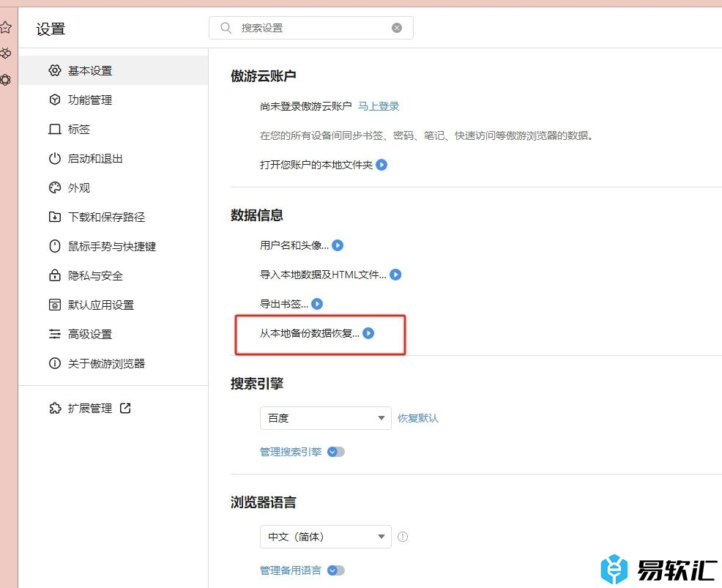Open 启动和退出 settings

[113, 158]
